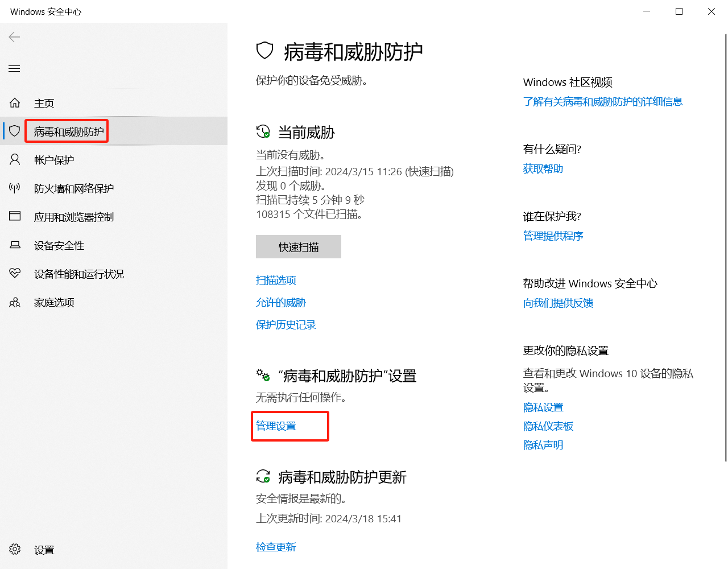This screenshot has width=728, height=569.
Task: Click the 病毒和威胁防护更新 section heading
Action: [342, 477]
